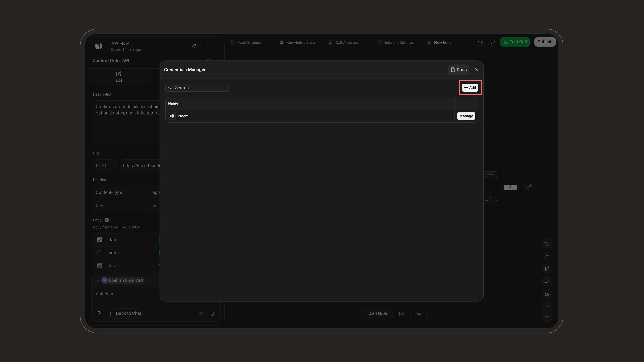The image size is (644, 362).
Task: Open the Docs link in Credentials Manager
Action: (x=459, y=70)
